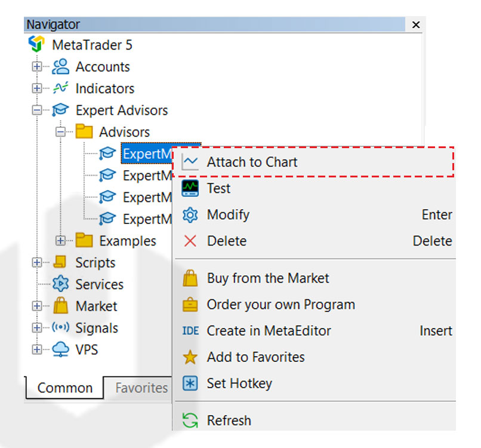Select the Scripts tree item
Image resolution: width=481 pixels, height=448 pixels.
click(x=95, y=263)
